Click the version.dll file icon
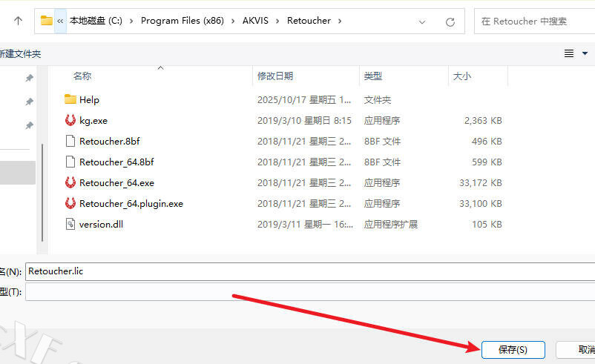Screen dimensions: 595x364 tap(70, 224)
